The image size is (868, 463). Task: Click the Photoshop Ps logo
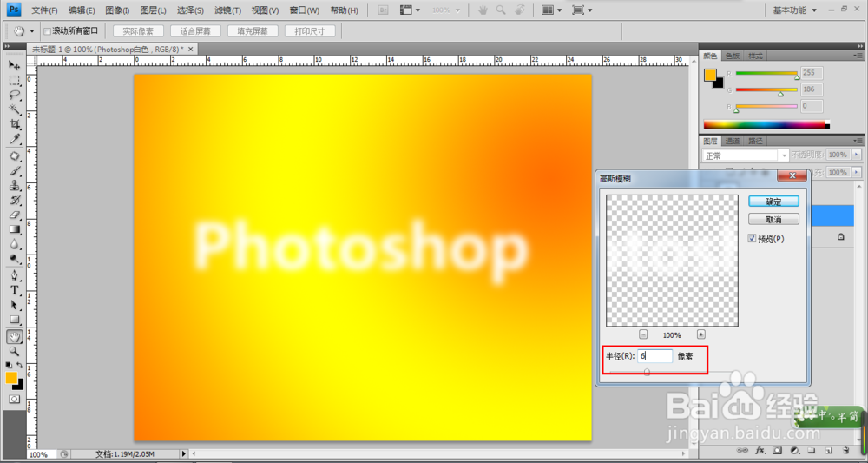(x=15, y=9)
